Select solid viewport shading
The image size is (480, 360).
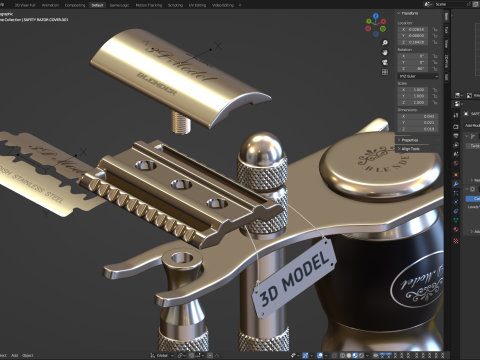click(349, 355)
